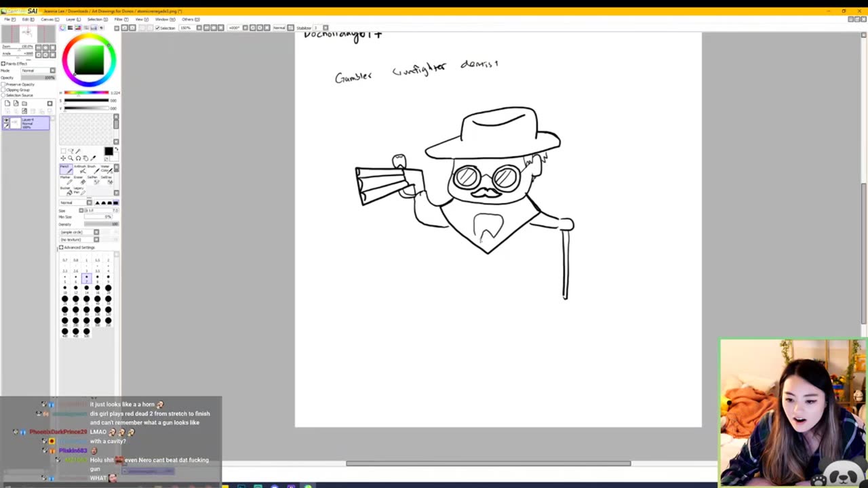Screen dimensions: 868x488
Task: Open the (no texture) brush texture dropdown
Action: [79, 239]
